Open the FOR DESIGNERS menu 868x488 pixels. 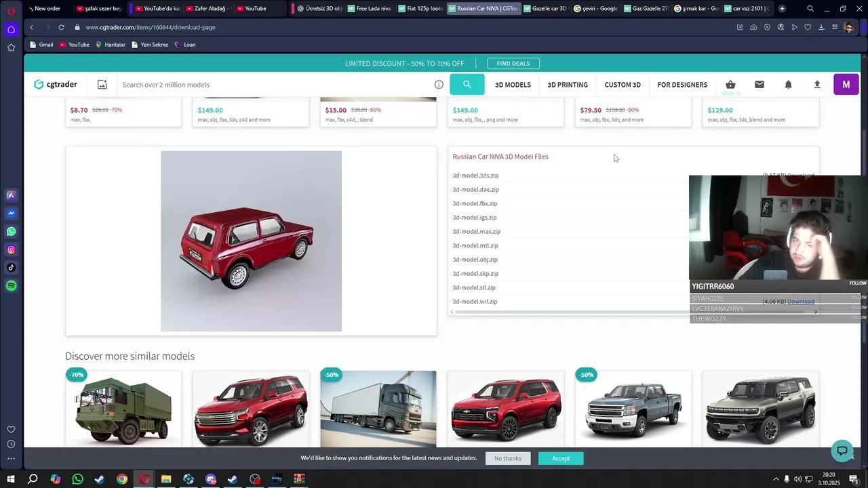click(682, 85)
